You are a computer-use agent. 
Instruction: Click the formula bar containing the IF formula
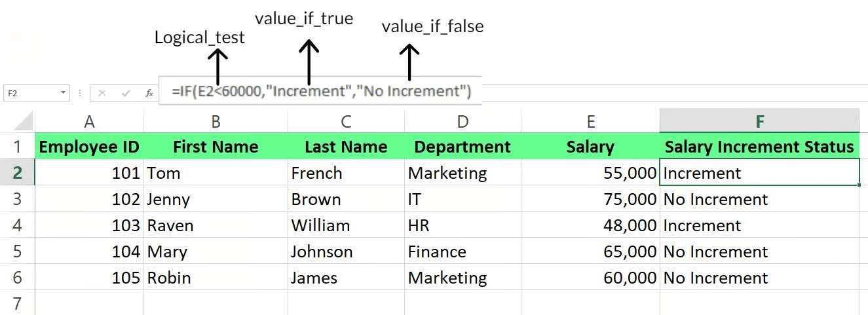pos(321,91)
